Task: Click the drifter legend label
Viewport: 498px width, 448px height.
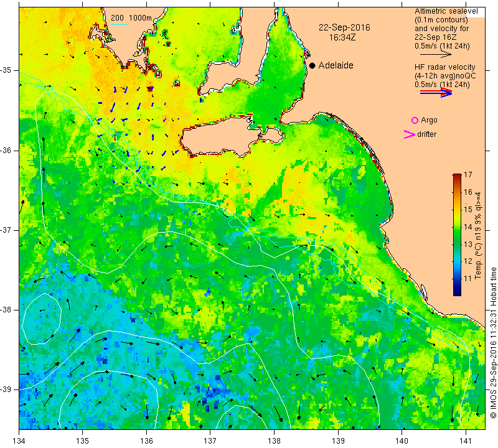Action: pyautogui.click(x=426, y=134)
